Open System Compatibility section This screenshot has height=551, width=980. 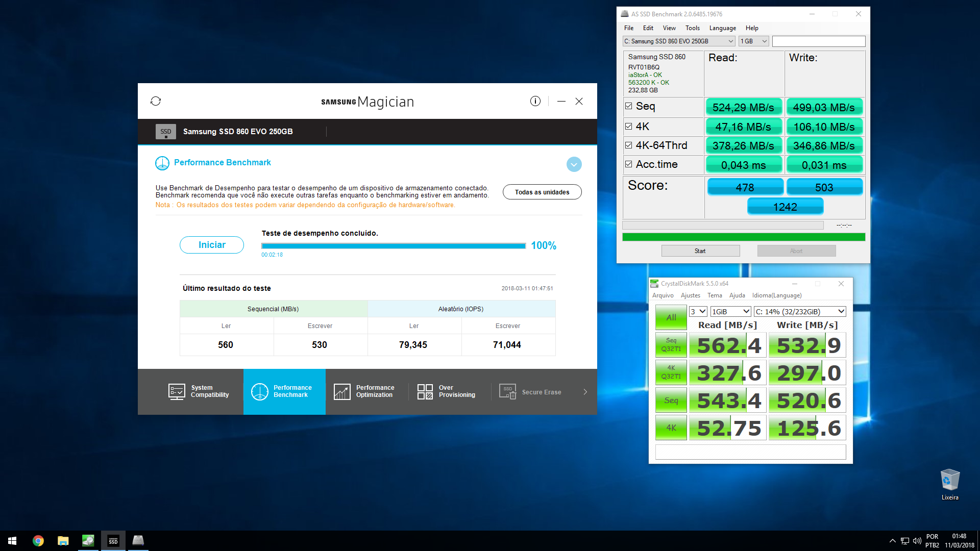point(199,392)
